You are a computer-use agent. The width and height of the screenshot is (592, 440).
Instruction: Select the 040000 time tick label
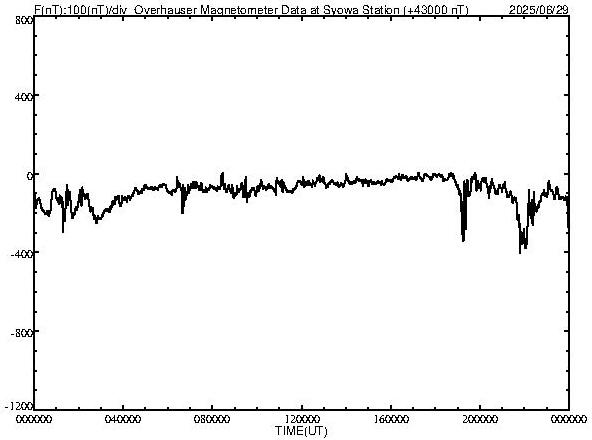123,419
